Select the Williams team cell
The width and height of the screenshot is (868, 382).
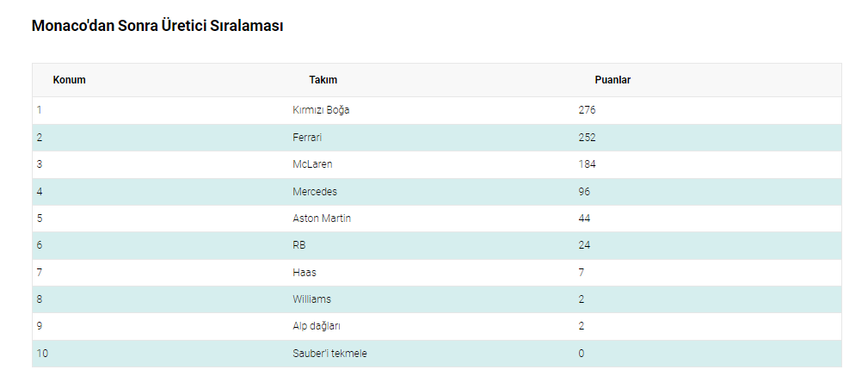pyautogui.click(x=311, y=299)
